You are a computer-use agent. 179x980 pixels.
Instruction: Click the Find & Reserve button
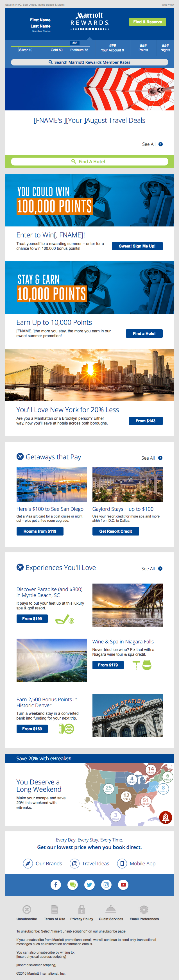click(148, 22)
